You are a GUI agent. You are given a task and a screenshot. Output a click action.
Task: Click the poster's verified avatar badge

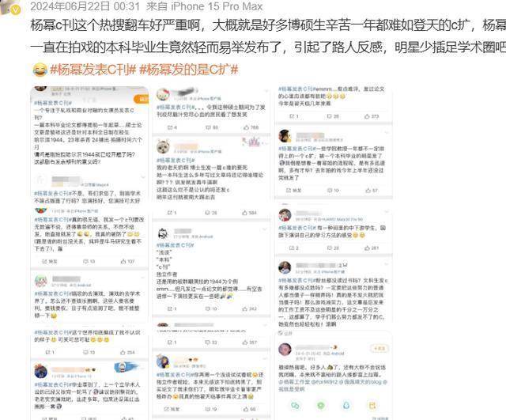click(x=15, y=10)
